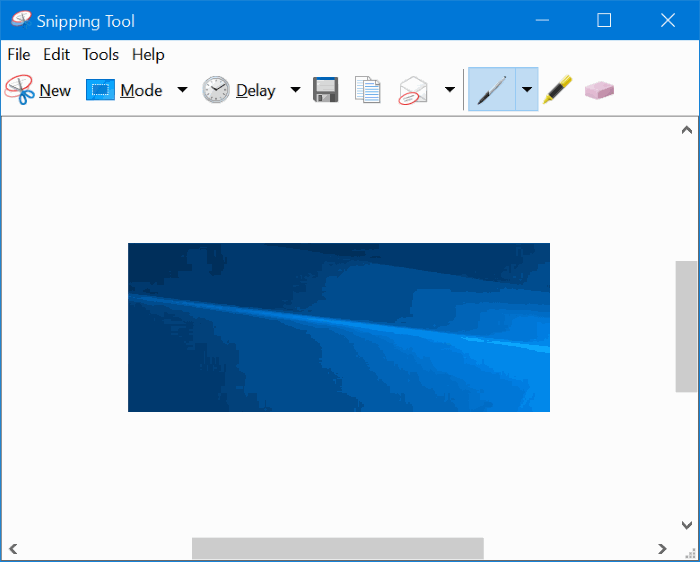The width and height of the screenshot is (700, 562).
Task: Open the Tools menu
Action: point(100,54)
